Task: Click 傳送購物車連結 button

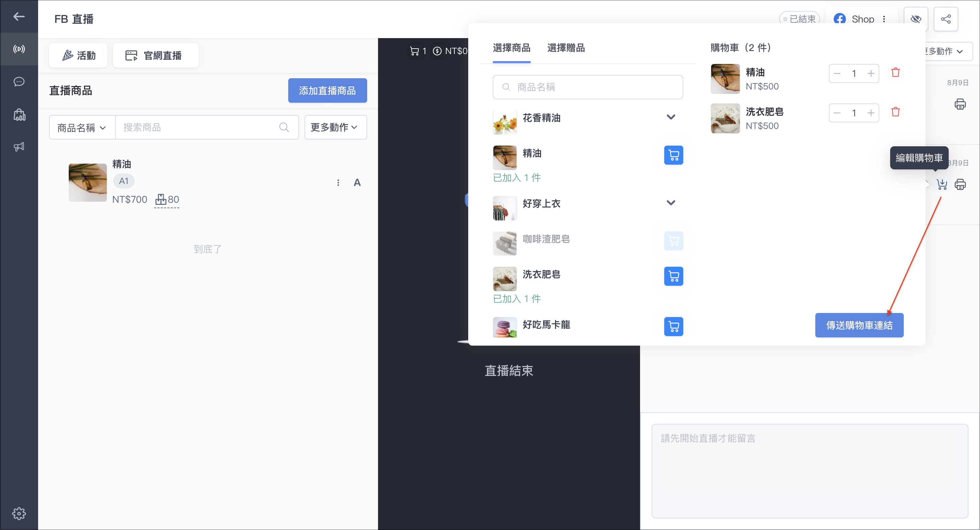Action: (859, 325)
